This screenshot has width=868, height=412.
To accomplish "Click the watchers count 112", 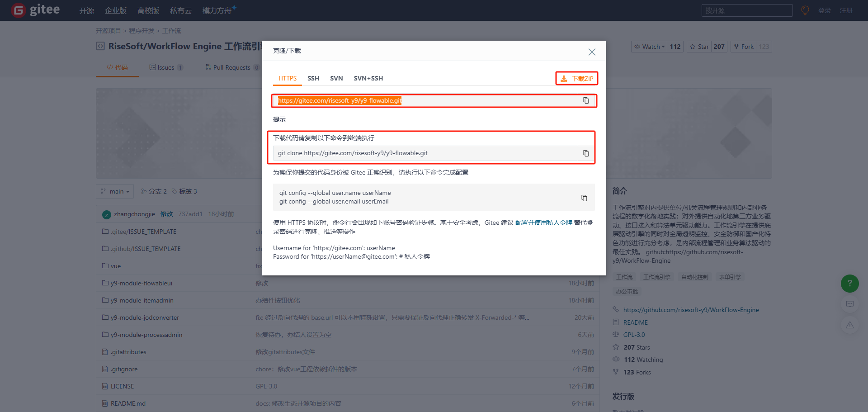I will (675, 47).
